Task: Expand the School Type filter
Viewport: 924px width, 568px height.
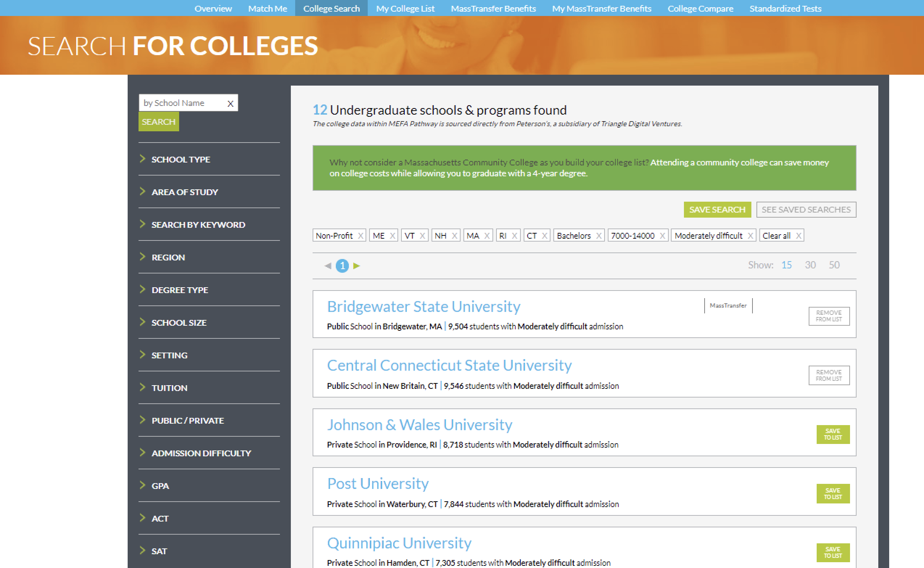Action: coord(180,159)
